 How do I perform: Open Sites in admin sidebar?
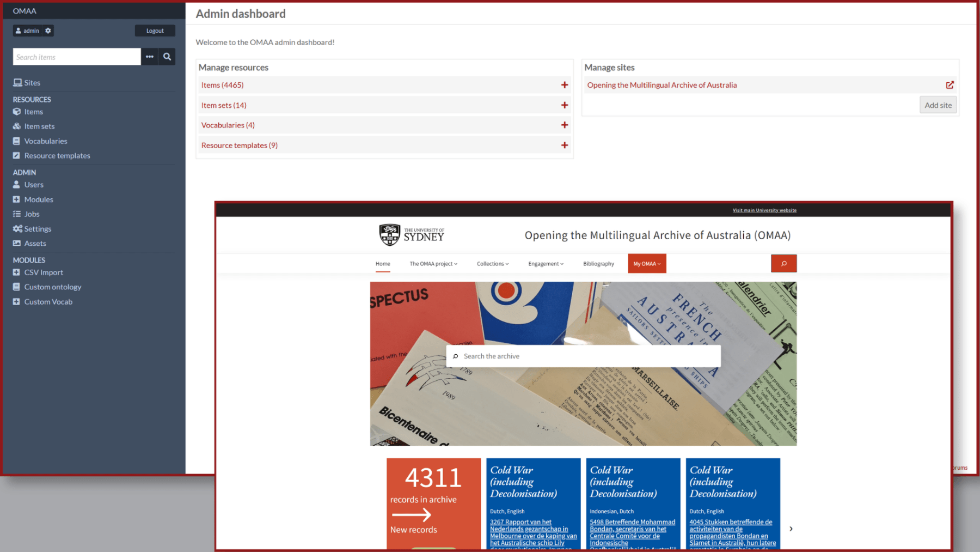[x=32, y=83]
